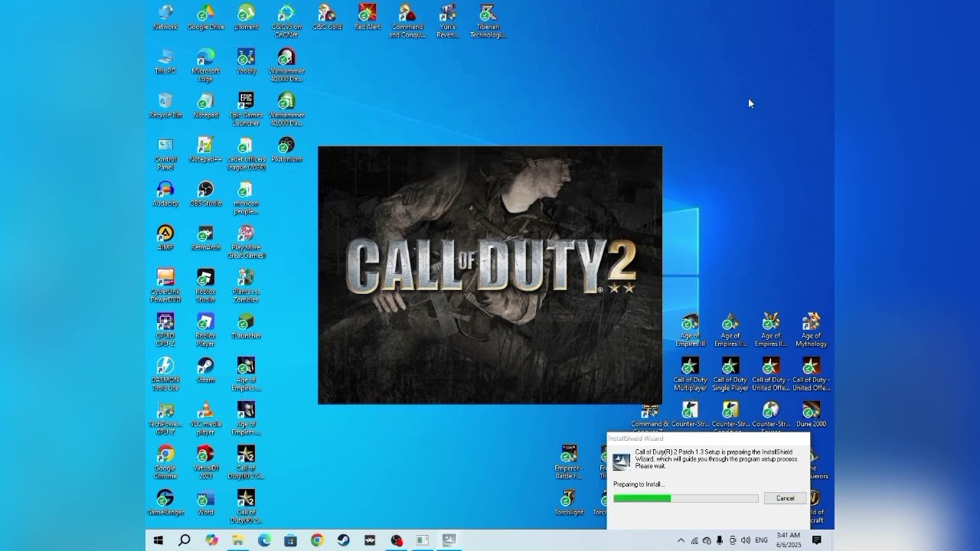Select the Red Alert desktop icon

[367, 18]
